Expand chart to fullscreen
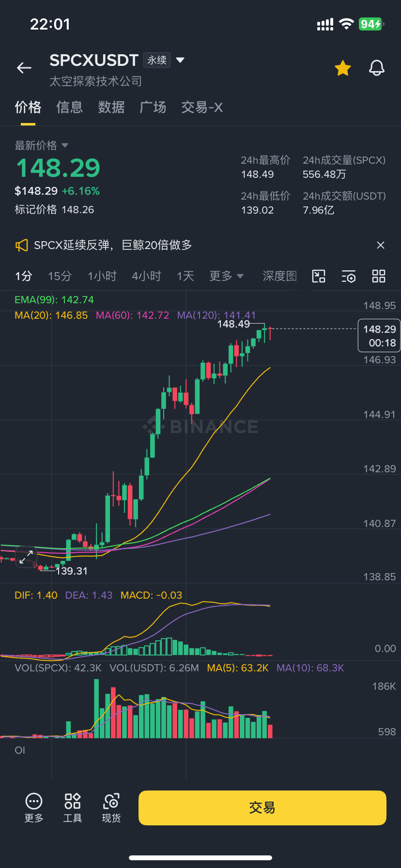Screen dimensions: 401x868 point(26,557)
